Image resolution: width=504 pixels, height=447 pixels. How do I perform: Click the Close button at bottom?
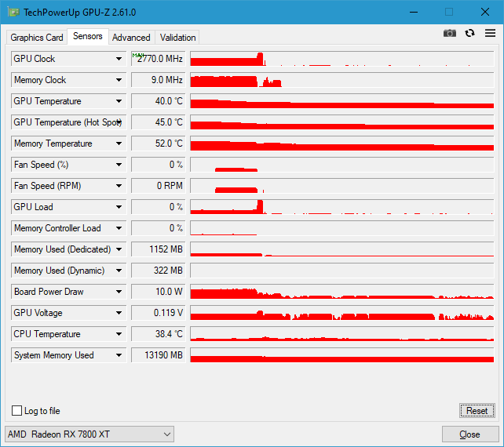tap(470, 434)
